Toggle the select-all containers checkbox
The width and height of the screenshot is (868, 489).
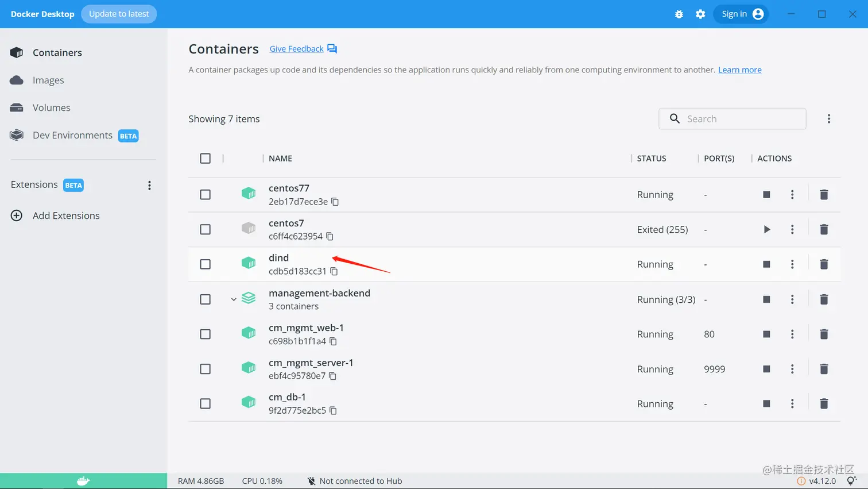[x=205, y=158]
